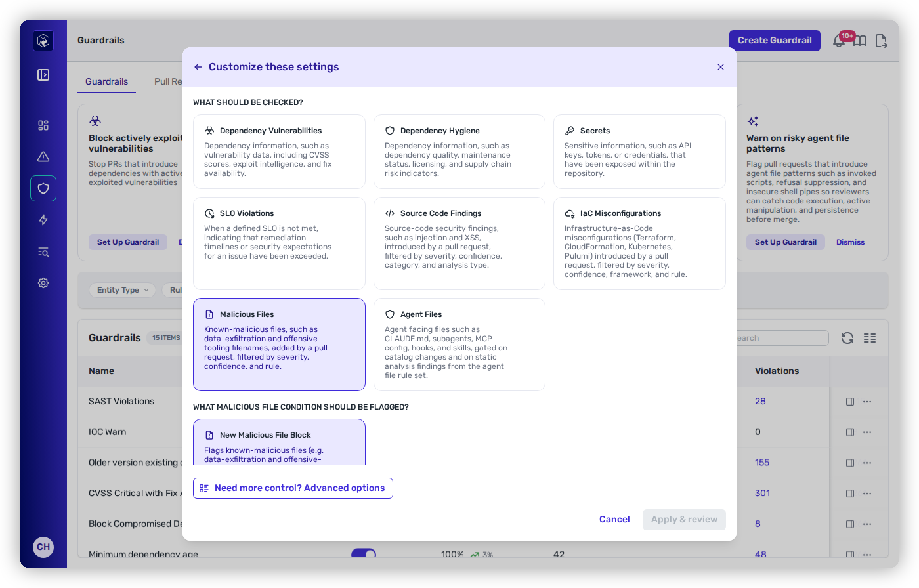Image resolution: width=919 pixels, height=588 pixels.
Task: Open details panel icon for the 8 violations row
Action: [x=850, y=524]
